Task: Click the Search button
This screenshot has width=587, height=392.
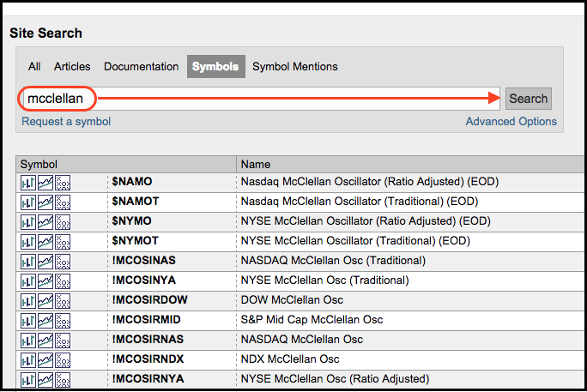Action: pyautogui.click(x=529, y=99)
